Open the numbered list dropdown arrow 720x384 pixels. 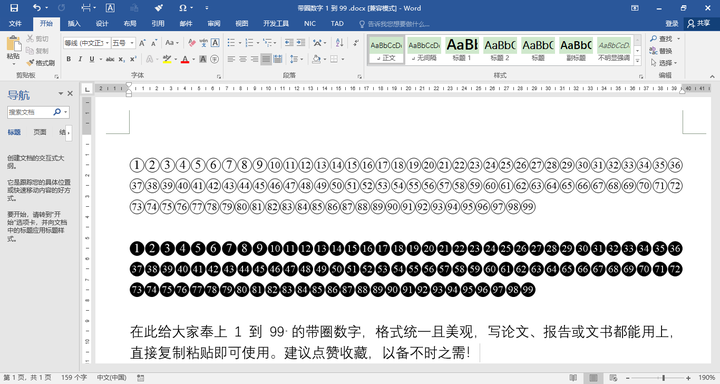coord(258,43)
